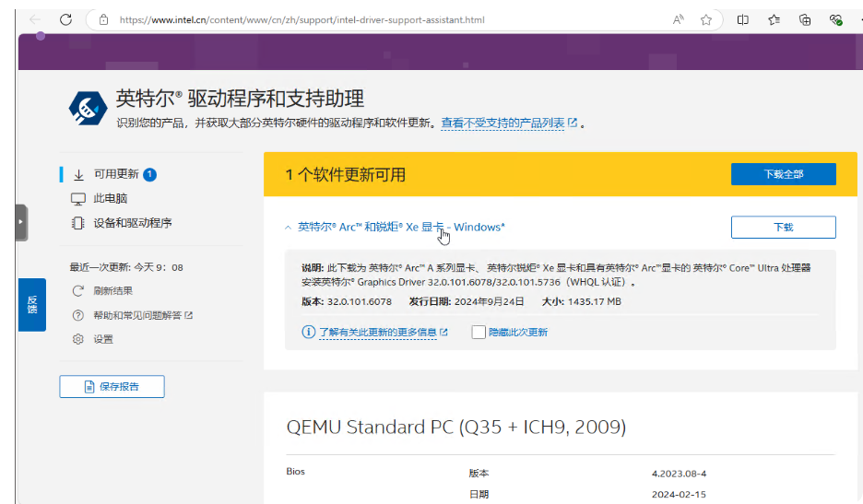Click the 隐藏此次更新 label text
Viewport: 863px width, 504px height.
click(x=518, y=332)
